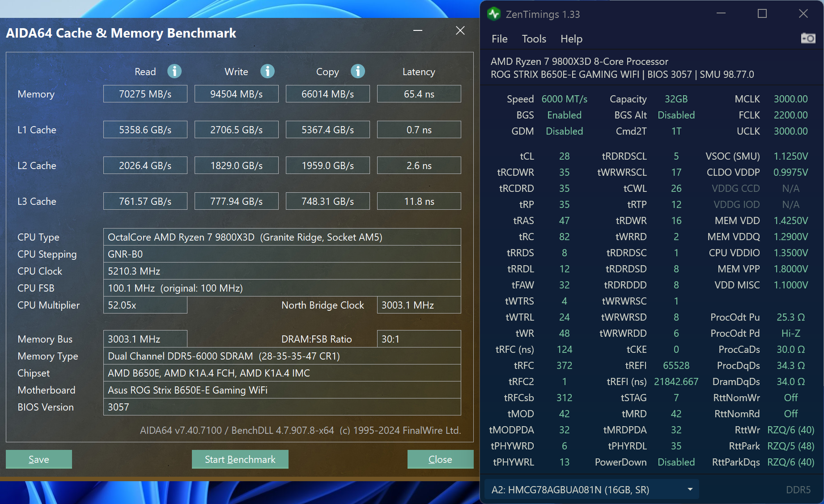This screenshot has height=504, width=824.
Task: Open the File menu in ZenTimings
Action: click(x=499, y=39)
